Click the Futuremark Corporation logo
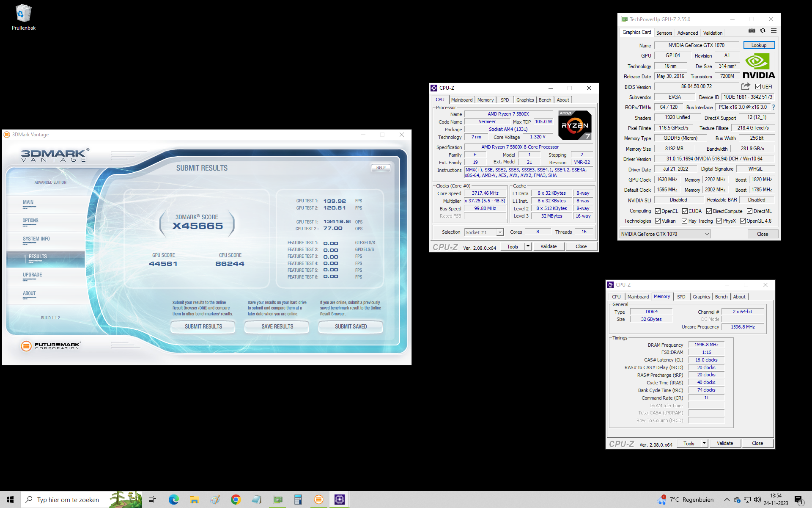The height and width of the screenshot is (508, 812). [x=51, y=346]
